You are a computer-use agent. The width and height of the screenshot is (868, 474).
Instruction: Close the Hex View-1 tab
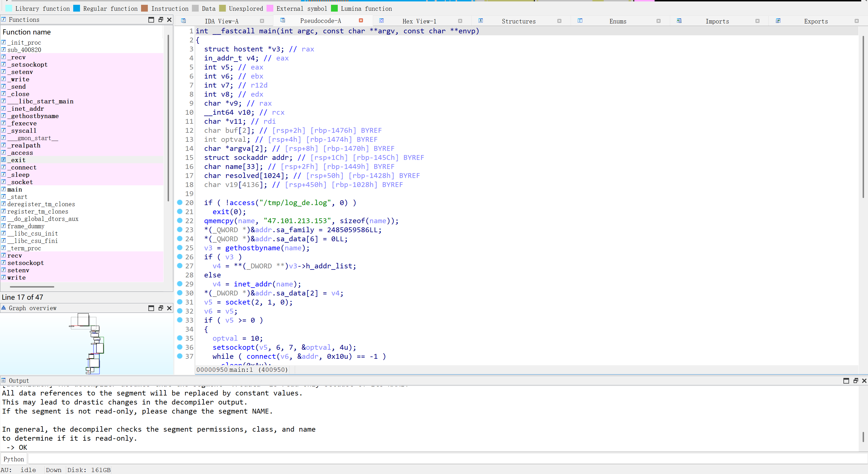pyautogui.click(x=460, y=21)
